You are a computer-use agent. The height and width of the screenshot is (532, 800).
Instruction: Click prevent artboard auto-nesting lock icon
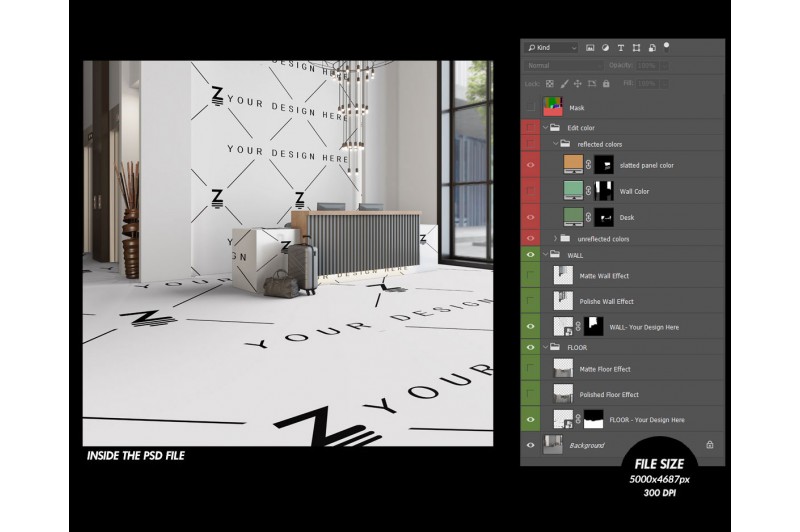pos(592,84)
